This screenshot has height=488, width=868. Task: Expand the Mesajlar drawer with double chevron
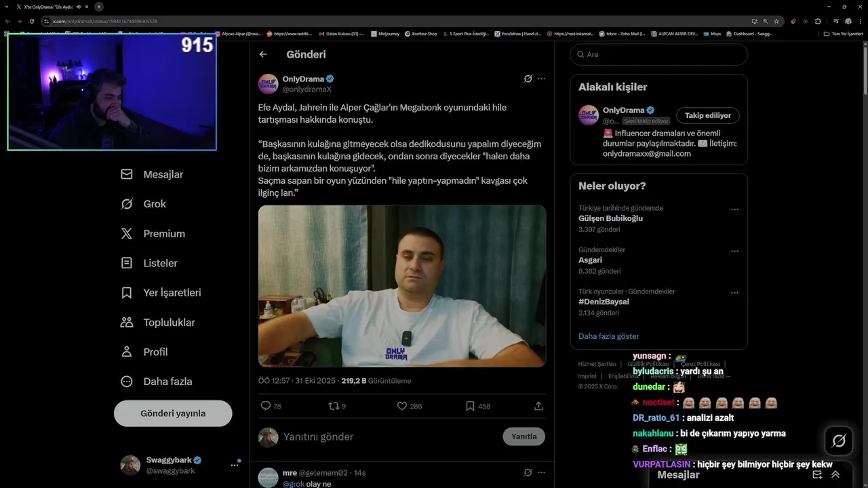[835, 475]
